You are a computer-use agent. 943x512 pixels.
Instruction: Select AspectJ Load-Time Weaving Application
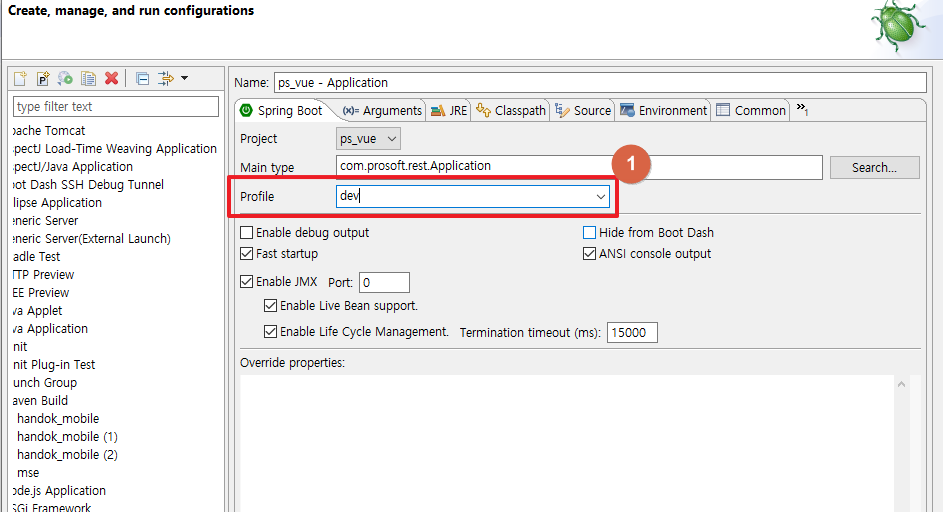point(115,149)
